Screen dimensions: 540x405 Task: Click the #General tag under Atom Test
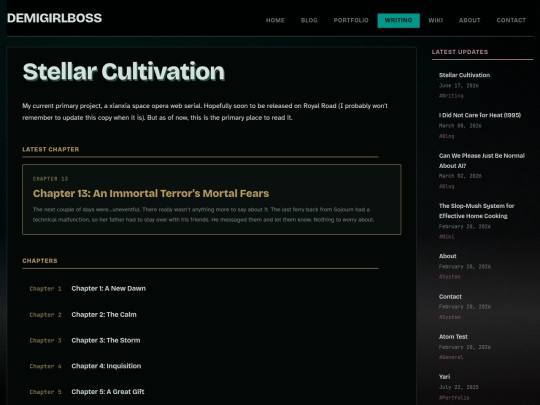tap(451, 357)
